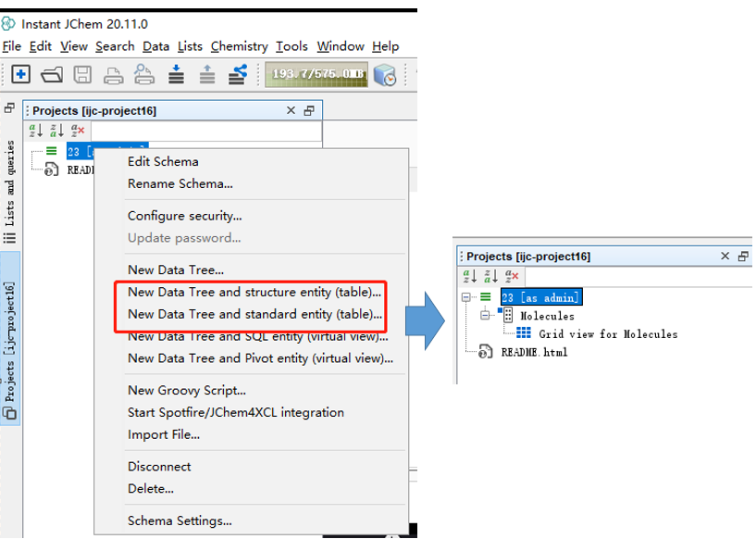Select the Projects [ijc-project16] side tab
This screenshot has width=756, height=539.
[x=9, y=338]
